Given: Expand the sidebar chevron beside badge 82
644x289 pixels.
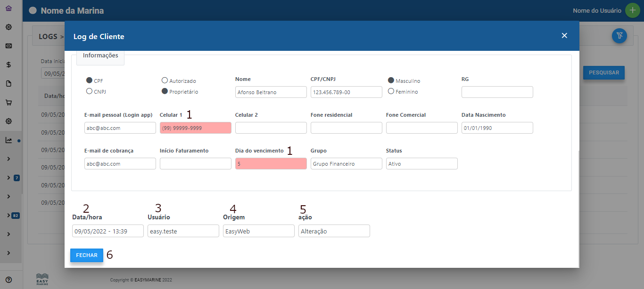Looking at the screenshot, I should [x=8, y=215].
